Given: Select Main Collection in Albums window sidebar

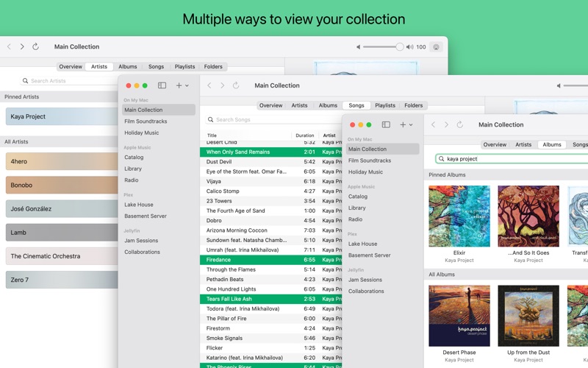Looking at the screenshot, I should click(382, 149).
